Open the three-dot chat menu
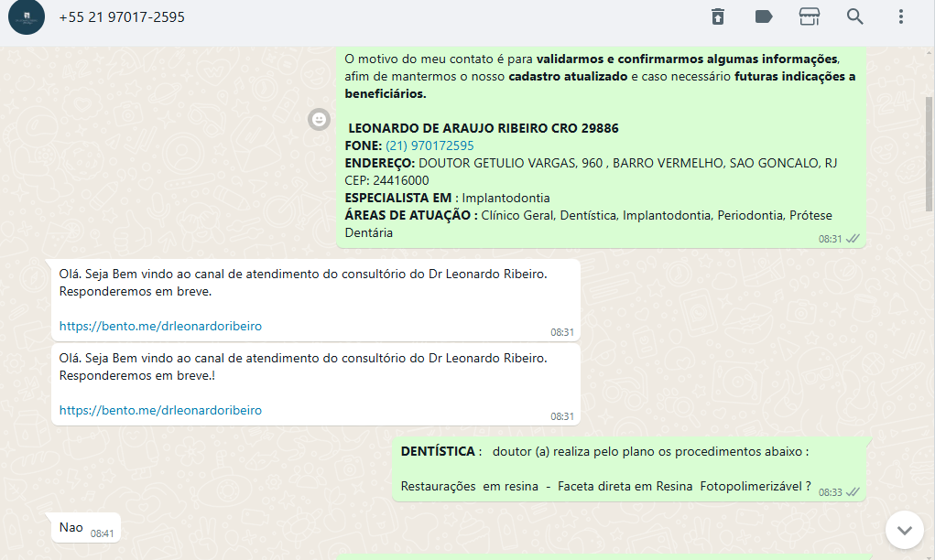This screenshot has height=560, width=935. tap(901, 16)
